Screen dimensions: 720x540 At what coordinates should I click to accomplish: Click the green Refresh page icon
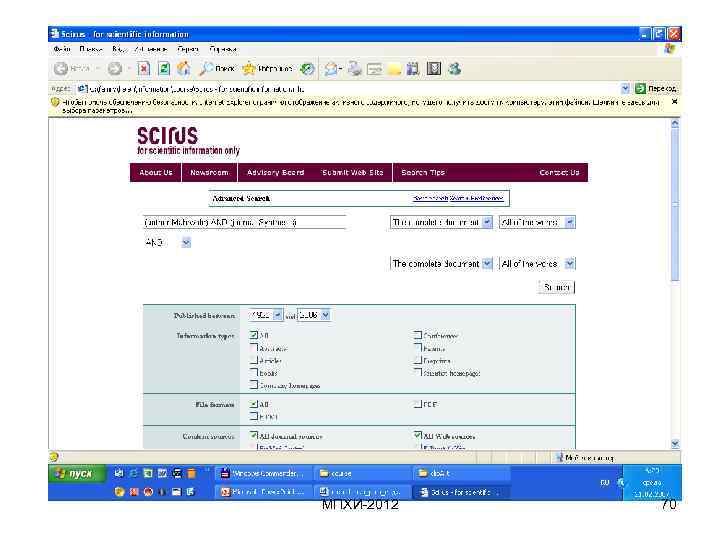pos(164,69)
